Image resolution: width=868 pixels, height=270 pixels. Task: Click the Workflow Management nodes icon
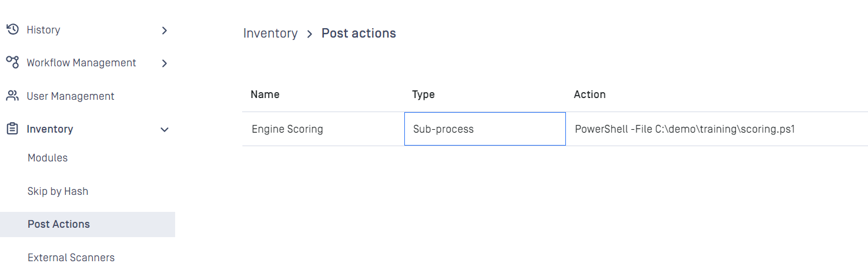tap(12, 62)
